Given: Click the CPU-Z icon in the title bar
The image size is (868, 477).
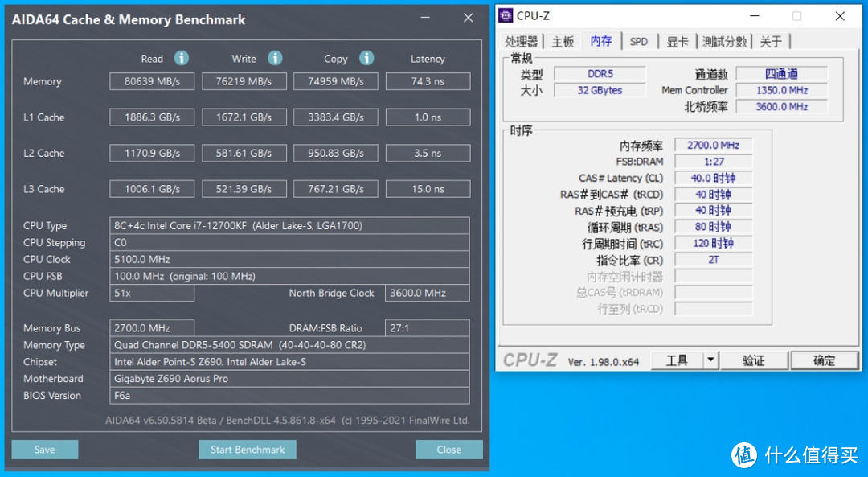Looking at the screenshot, I should pyautogui.click(x=506, y=15).
